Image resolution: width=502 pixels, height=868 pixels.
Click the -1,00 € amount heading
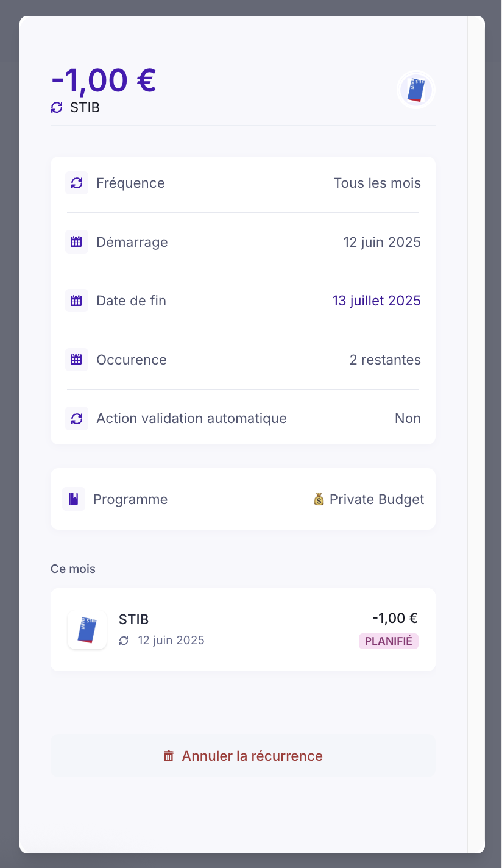click(104, 80)
